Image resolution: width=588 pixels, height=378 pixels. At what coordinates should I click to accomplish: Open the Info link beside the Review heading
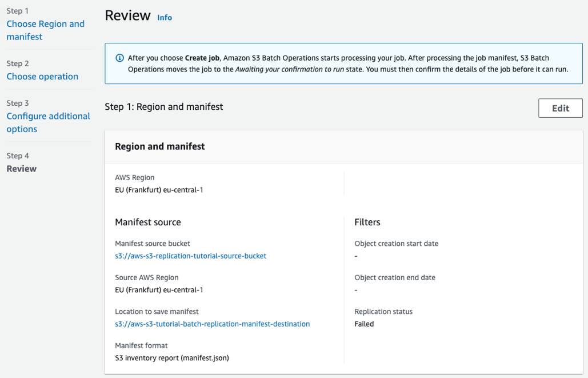(x=165, y=18)
